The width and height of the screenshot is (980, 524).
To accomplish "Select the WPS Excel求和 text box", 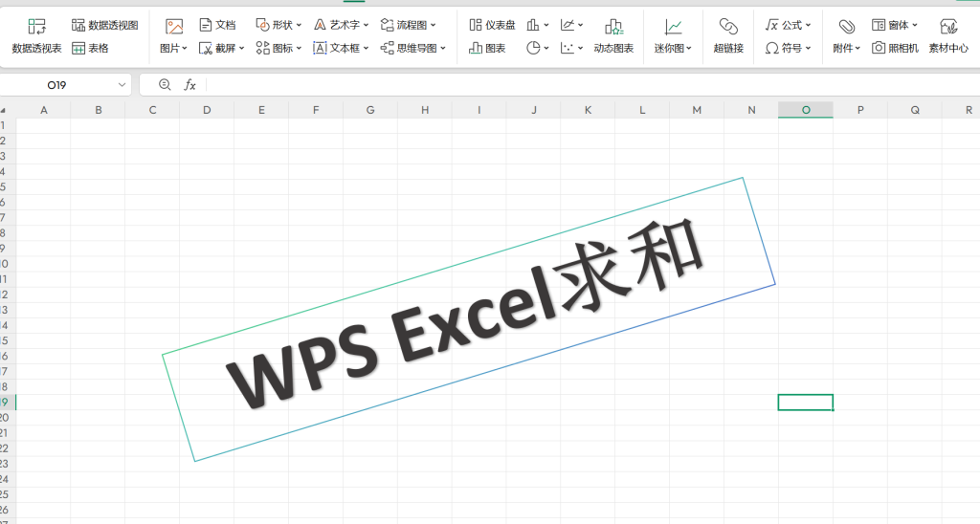I will click(469, 319).
